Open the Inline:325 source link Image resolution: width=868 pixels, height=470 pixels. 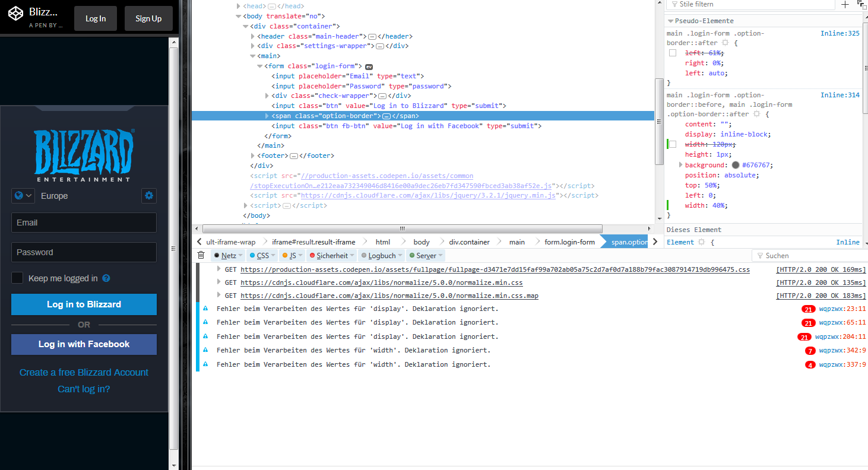840,33
